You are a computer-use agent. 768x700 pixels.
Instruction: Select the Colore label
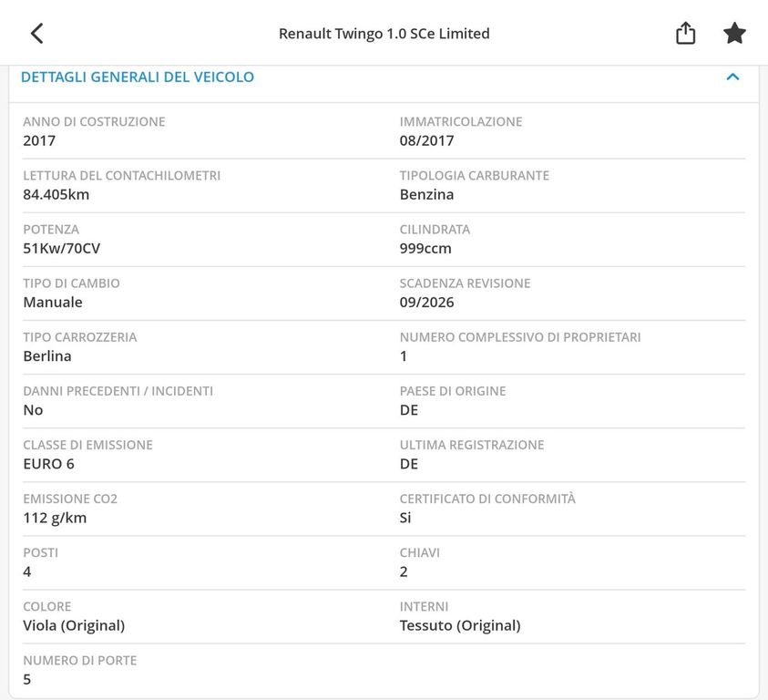[x=47, y=607]
